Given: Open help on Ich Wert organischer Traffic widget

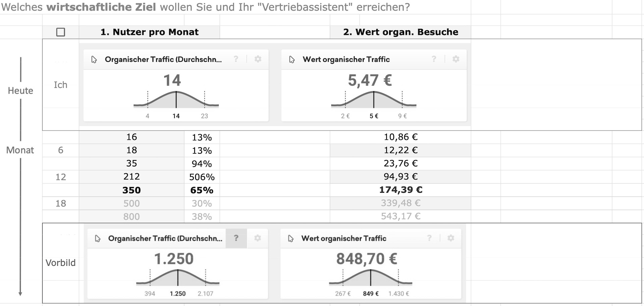Looking at the screenshot, I should tap(434, 59).
